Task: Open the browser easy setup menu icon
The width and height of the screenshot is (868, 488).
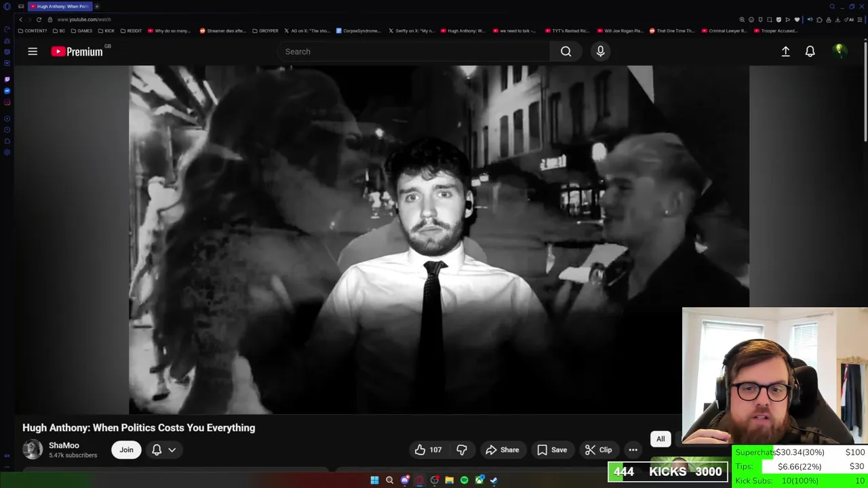Action: point(859,20)
